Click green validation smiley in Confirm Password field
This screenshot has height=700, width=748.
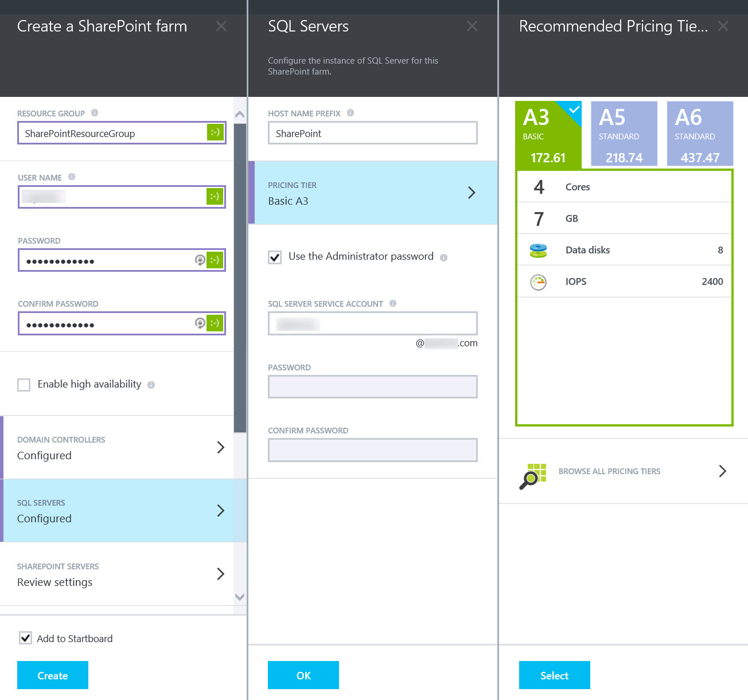click(215, 323)
